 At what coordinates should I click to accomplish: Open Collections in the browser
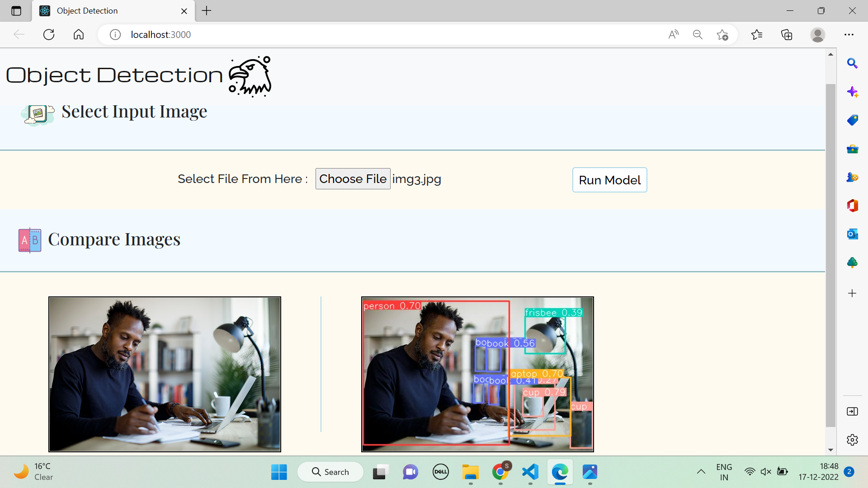(x=787, y=34)
